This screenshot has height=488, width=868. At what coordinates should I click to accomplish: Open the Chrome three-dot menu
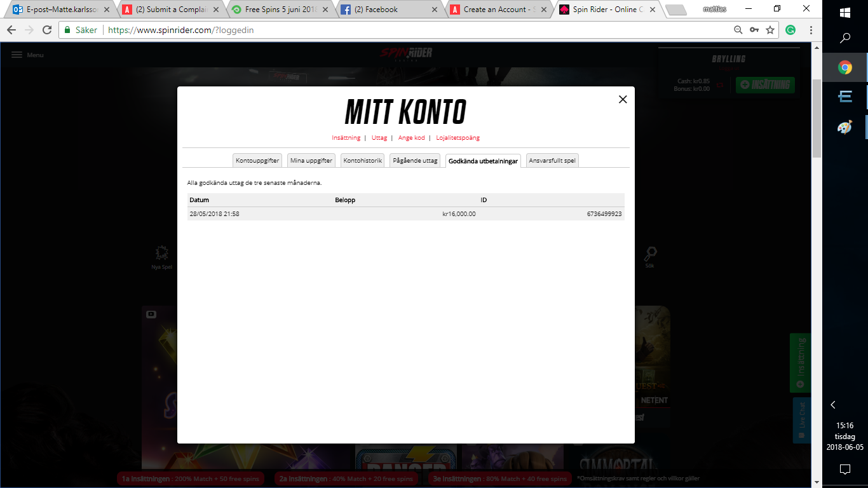click(x=811, y=30)
